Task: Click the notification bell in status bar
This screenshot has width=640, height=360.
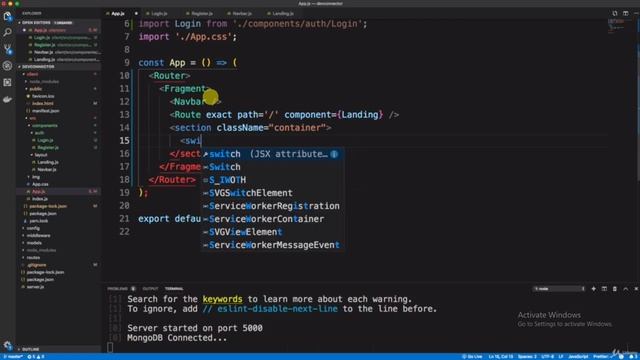Action: click(633, 357)
